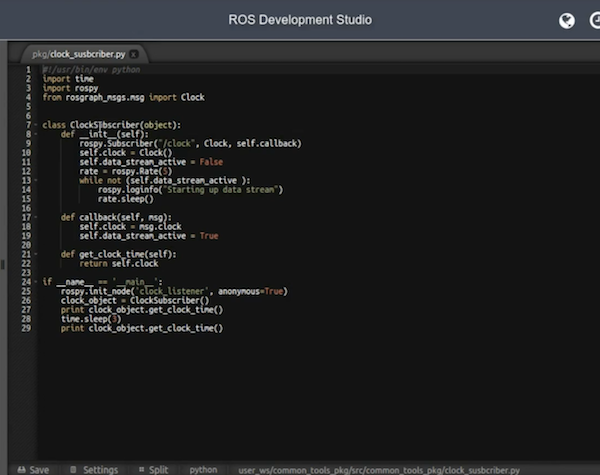Click the if __name__ == '__main__' line
Viewport: 600px width, 475px height.
[102, 282]
